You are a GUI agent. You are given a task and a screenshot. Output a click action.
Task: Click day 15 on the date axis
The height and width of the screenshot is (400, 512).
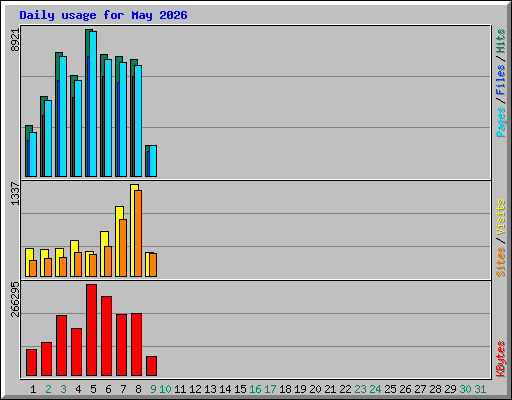coord(240,389)
